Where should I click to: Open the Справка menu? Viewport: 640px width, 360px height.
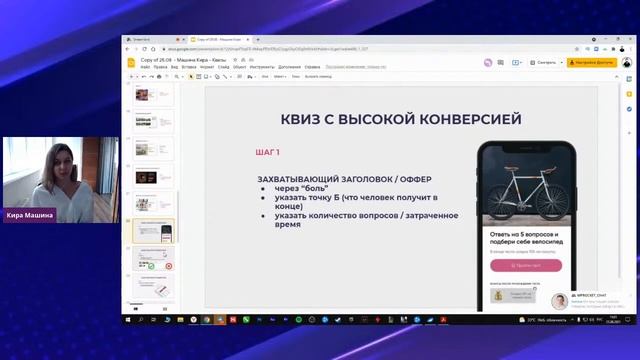pyautogui.click(x=312, y=67)
